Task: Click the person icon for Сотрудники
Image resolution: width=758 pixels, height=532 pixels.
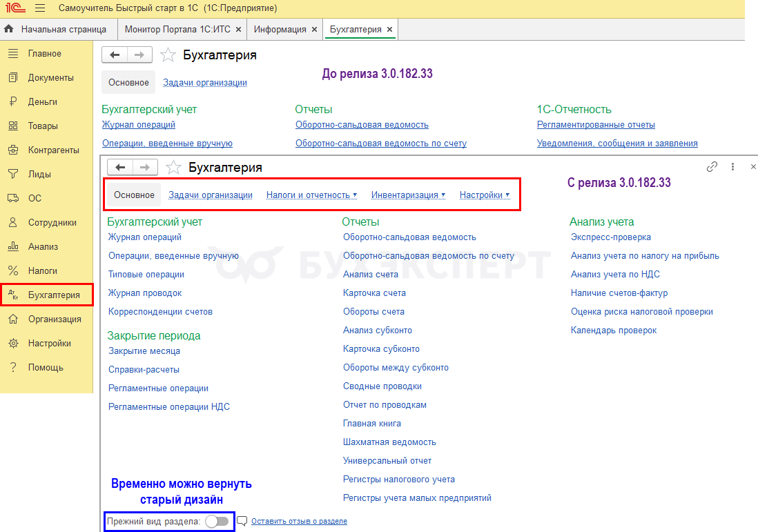Action: tap(13, 222)
